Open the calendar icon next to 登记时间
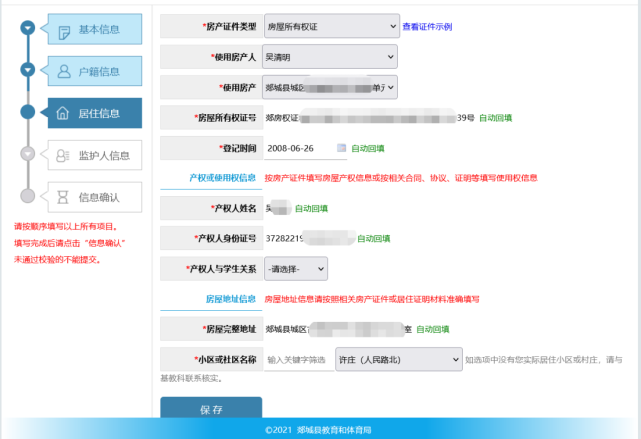 341,148
